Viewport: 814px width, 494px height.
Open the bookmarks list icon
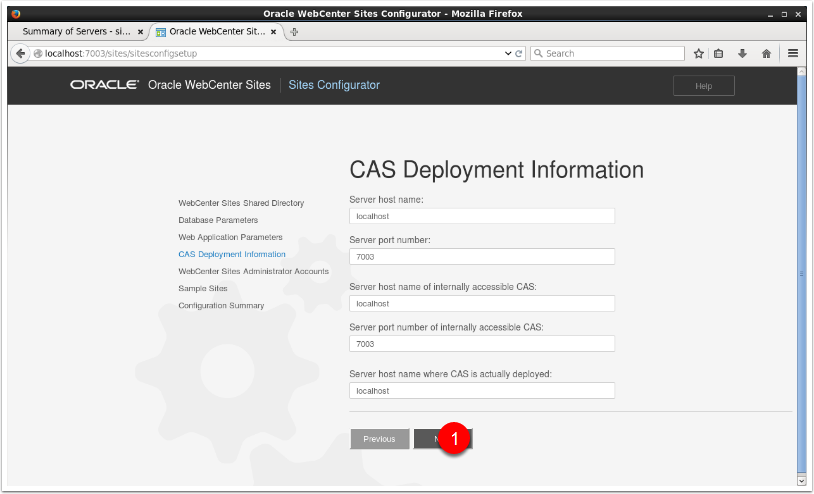(718, 53)
